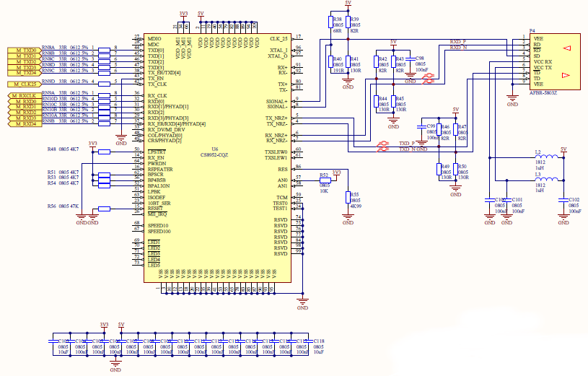This screenshot has width=588, height=376.
Task: Select capacitor C98 symbol
Action: coord(411,59)
